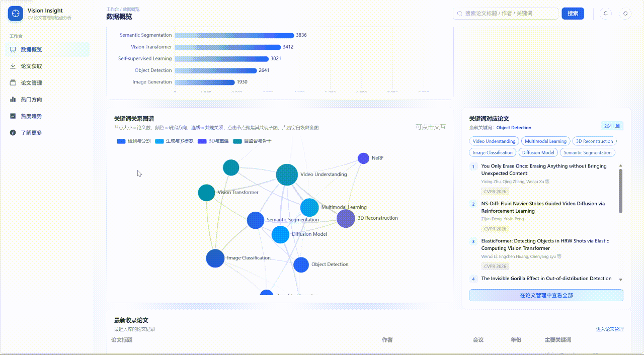Toggle the 生成与多模态 legend item
Viewport: 644px width, 355px height.
tap(174, 141)
